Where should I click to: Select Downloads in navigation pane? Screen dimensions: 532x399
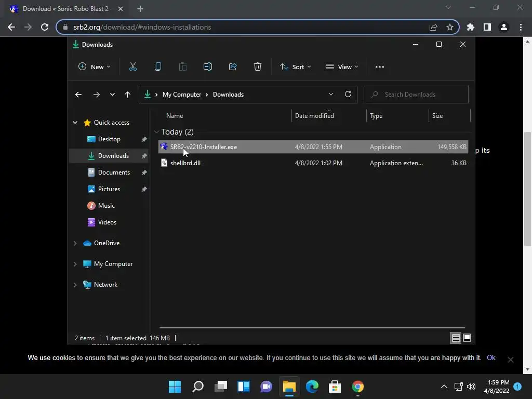tap(109, 156)
